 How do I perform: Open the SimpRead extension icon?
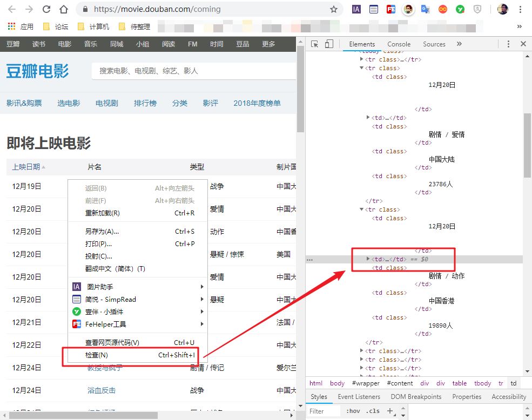click(374, 9)
